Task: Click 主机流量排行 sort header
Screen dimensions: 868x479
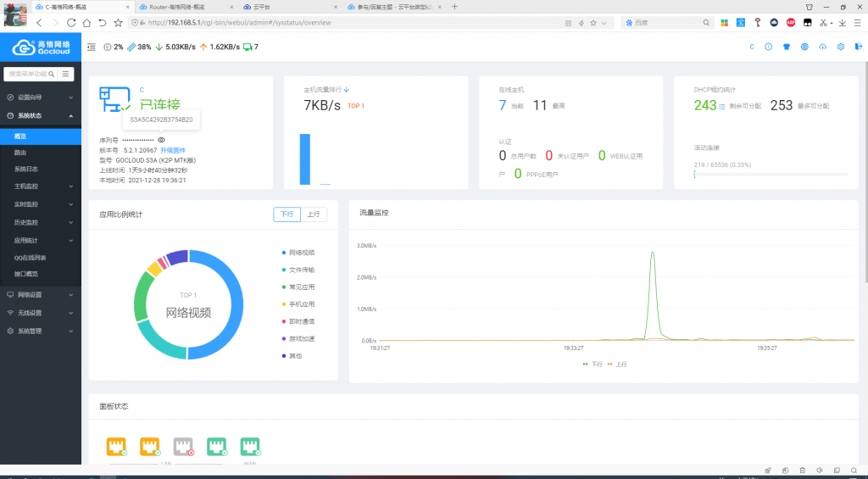Action: pyautogui.click(x=326, y=90)
